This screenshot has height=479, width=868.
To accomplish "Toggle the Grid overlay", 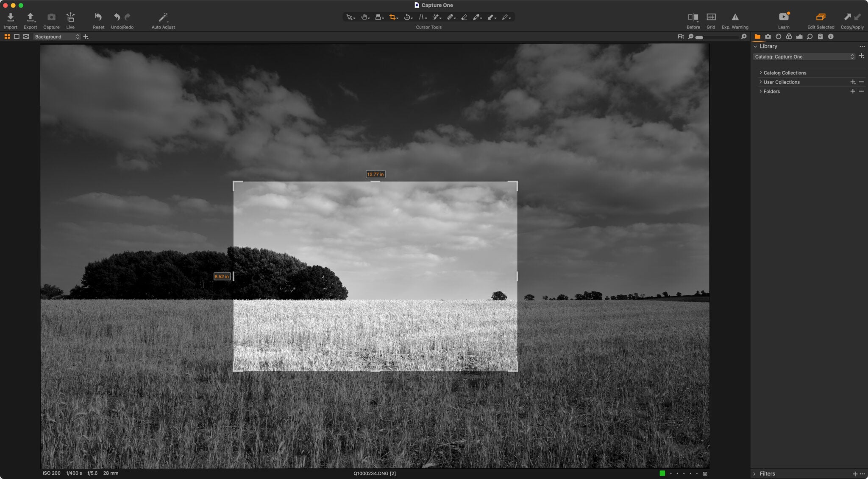I will (x=711, y=17).
